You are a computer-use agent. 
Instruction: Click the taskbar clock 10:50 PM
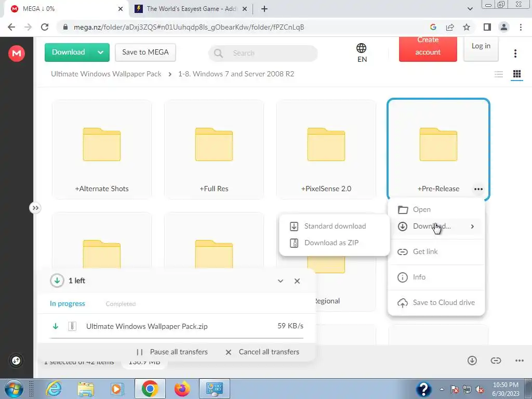point(506,385)
